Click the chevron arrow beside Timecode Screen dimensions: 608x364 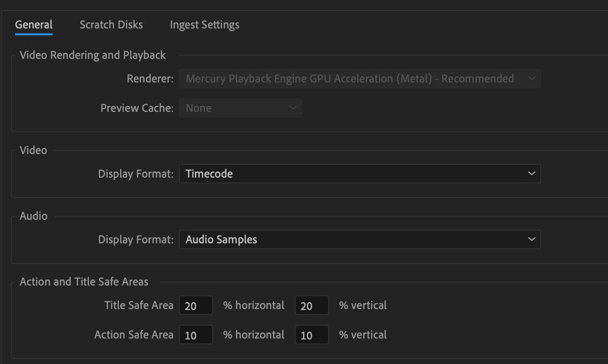tap(531, 174)
